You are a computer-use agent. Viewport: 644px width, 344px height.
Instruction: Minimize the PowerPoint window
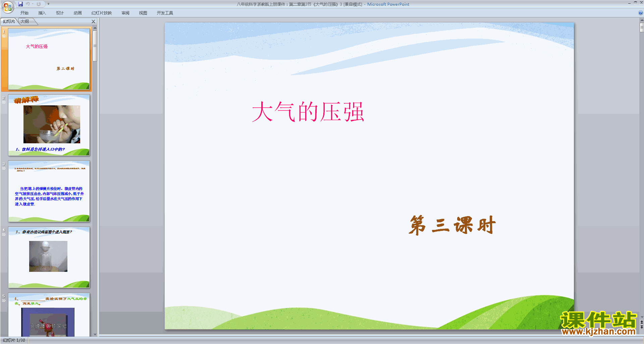point(629,3)
